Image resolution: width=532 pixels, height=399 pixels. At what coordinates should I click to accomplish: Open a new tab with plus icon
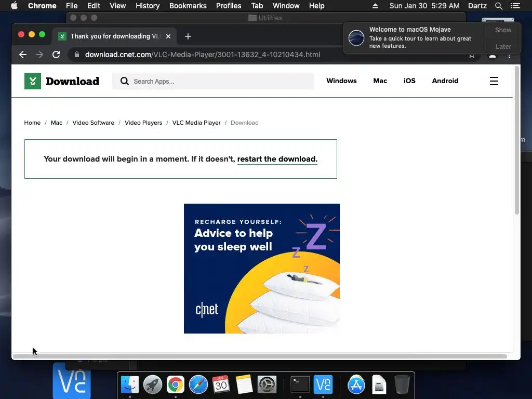[x=188, y=36]
